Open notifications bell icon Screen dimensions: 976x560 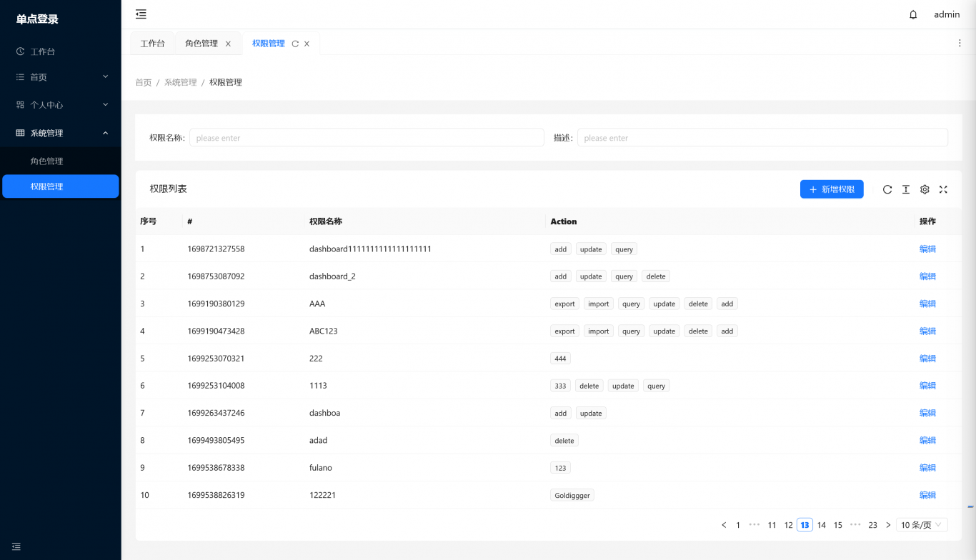(x=913, y=14)
